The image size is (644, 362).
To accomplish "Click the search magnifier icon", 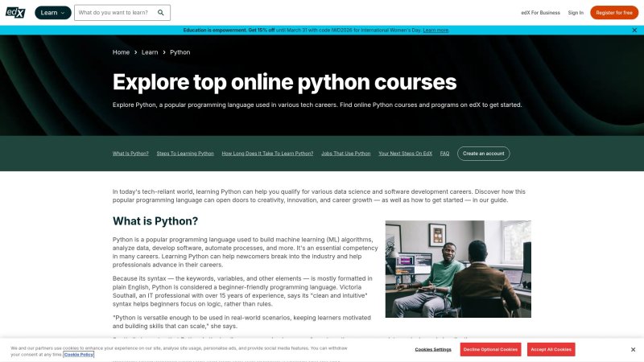I will coord(161,13).
